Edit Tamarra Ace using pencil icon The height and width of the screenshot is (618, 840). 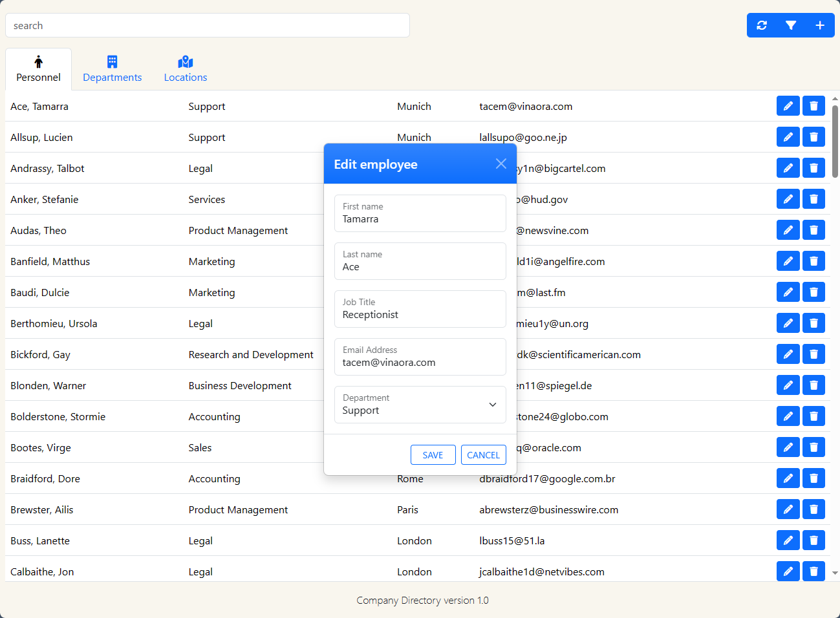788,106
